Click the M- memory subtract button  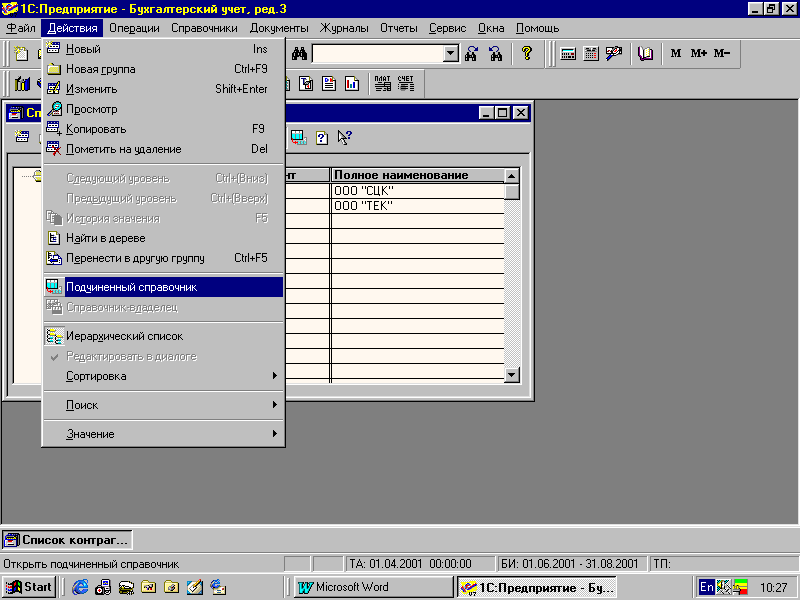tap(722, 53)
